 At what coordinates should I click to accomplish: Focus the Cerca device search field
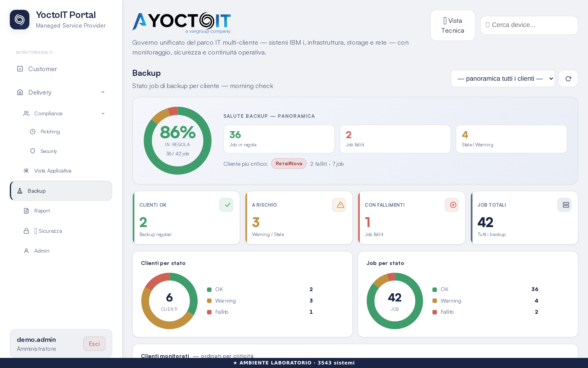click(529, 25)
